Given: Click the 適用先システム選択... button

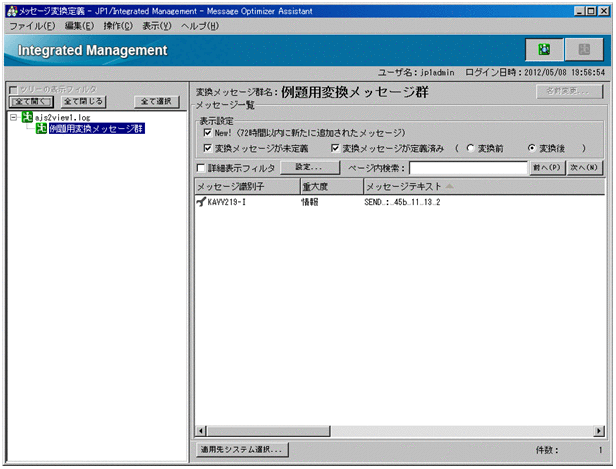Looking at the screenshot, I should pyautogui.click(x=242, y=450).
